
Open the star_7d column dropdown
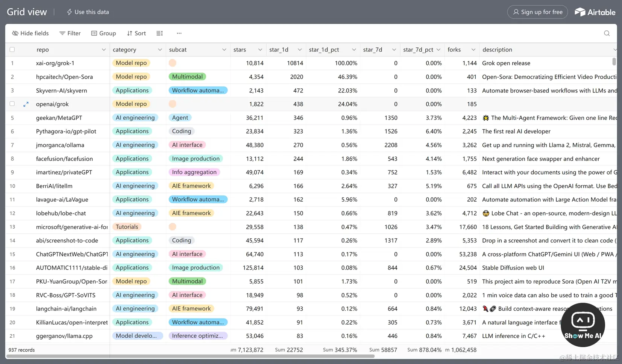pyautogui.click(x=394, y=50)
